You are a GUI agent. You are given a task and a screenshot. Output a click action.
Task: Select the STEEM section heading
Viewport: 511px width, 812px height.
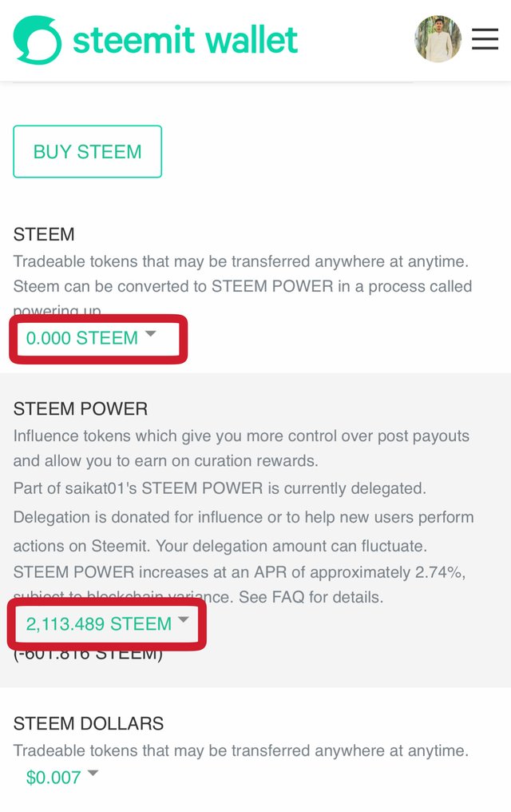(x=44, y=234)
